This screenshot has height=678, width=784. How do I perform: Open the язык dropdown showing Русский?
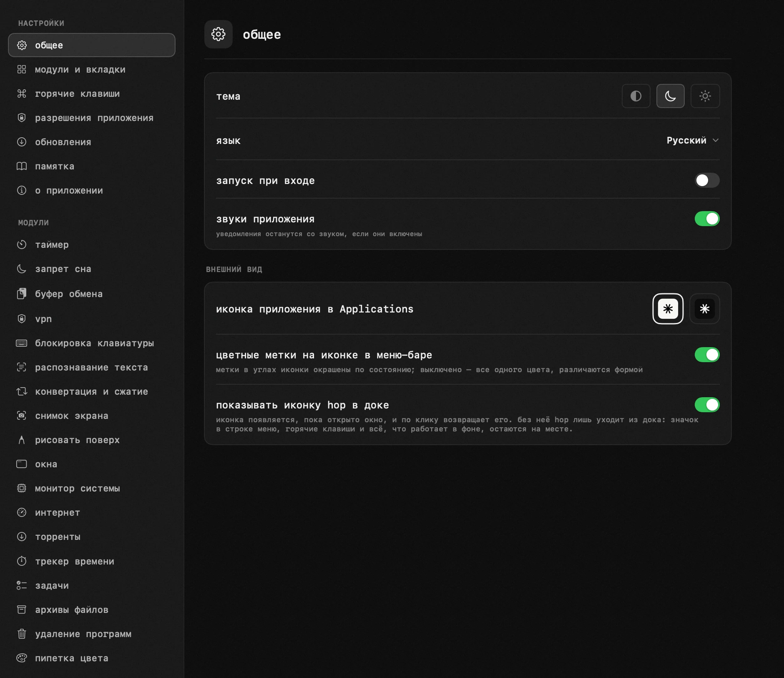coord(693,140)
